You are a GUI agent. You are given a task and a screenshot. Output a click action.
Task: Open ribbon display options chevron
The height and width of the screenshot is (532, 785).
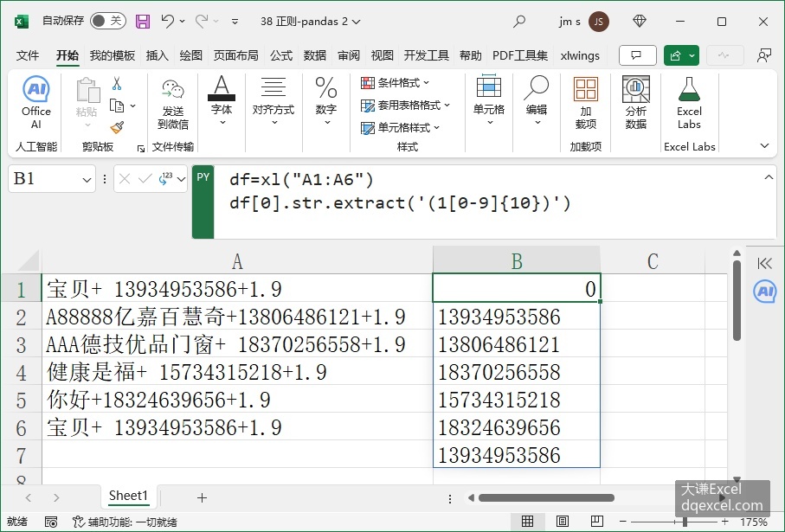(x=764, y=145)
